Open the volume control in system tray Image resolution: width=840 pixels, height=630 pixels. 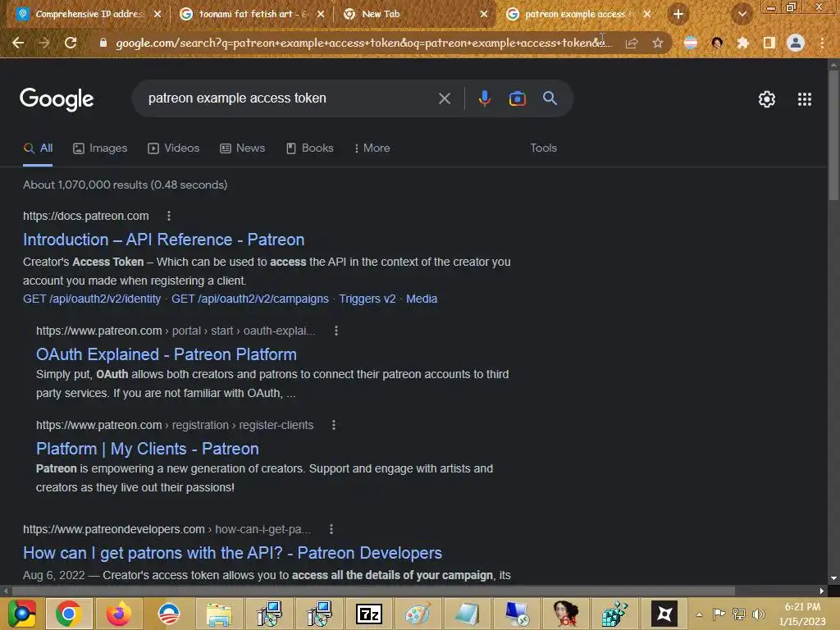pyautogui.click(x=759, y=614)
